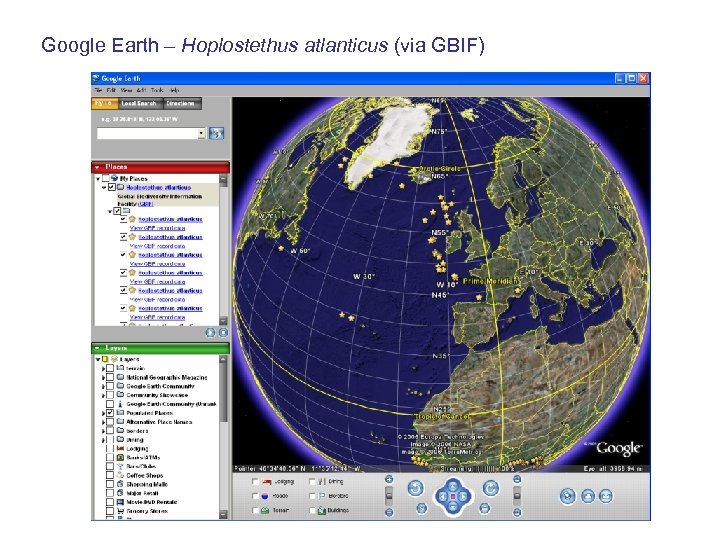This screenshot has height=540, width=720.
Task: Collapse the root Layers tree node
Action: tap(98, 360)
